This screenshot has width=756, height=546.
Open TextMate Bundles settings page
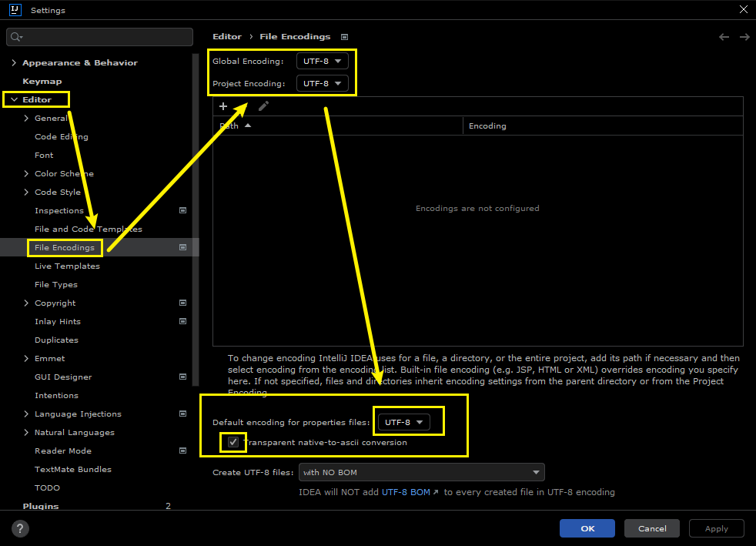pyautogui.click(x=73, y=469)
